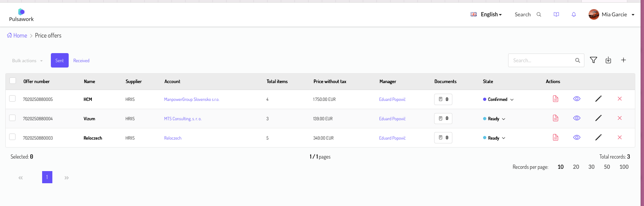
Task: Open PDF document for Reloczech offer
Action: click(556, 137)
